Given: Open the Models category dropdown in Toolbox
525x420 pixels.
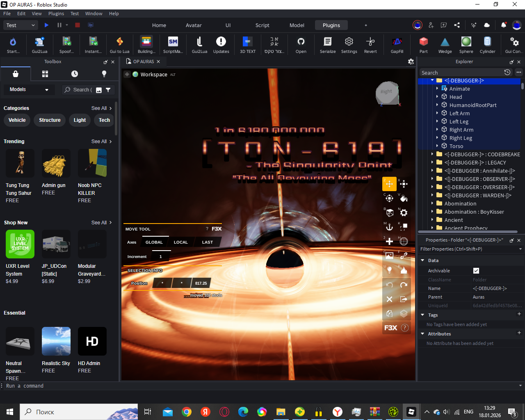Looking at the screenshot, I should point(29,89).
